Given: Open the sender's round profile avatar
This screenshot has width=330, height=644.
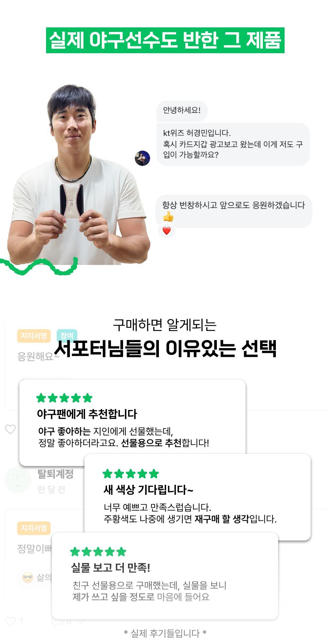Looking at the screenshot, I should [x=142, y=158].
